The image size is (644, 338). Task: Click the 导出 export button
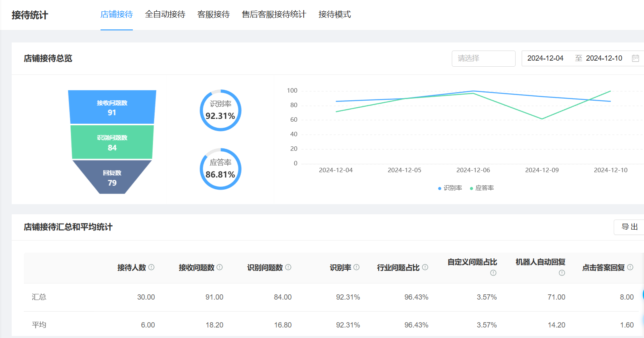click(x=629, y=227)
